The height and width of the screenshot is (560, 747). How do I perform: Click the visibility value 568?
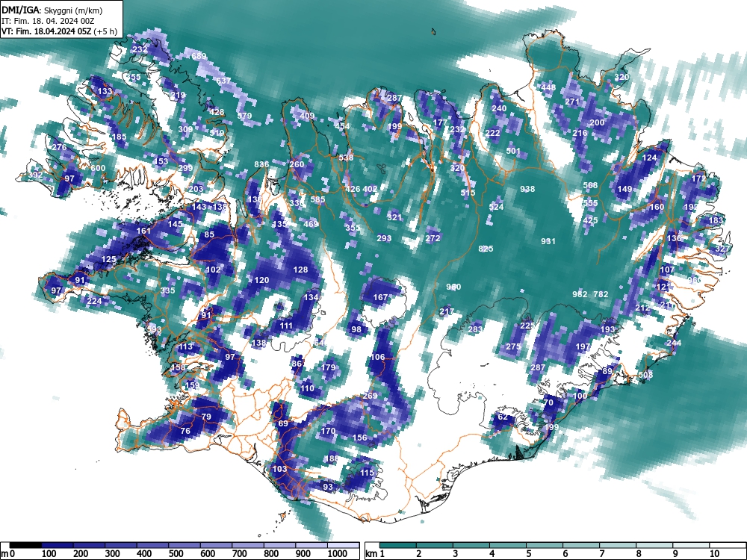590,186
